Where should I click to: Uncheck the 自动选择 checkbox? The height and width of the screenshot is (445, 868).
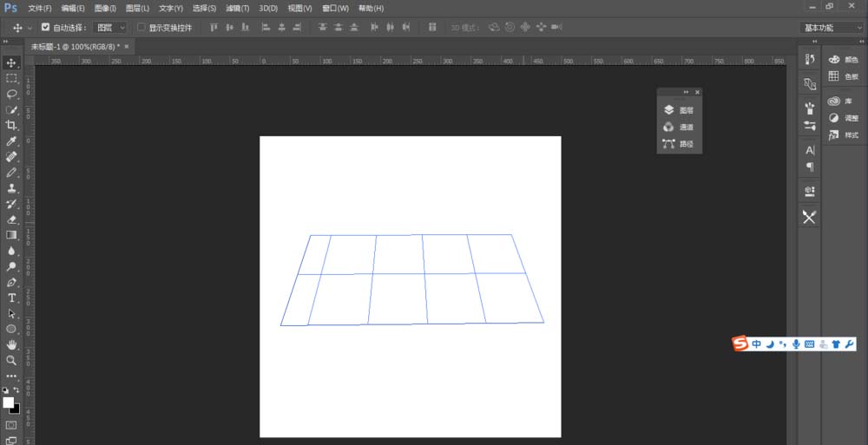pyautogui.click(x=46, y=28)
